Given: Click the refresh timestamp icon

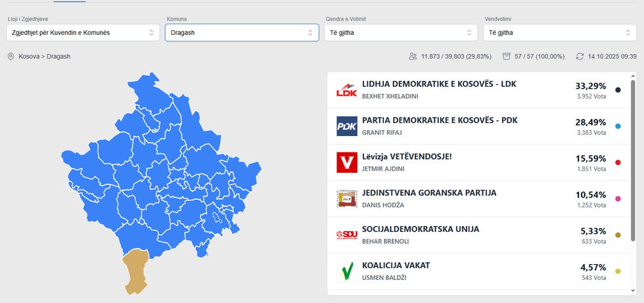Looking at the screenshot, I should click(580, 57).
